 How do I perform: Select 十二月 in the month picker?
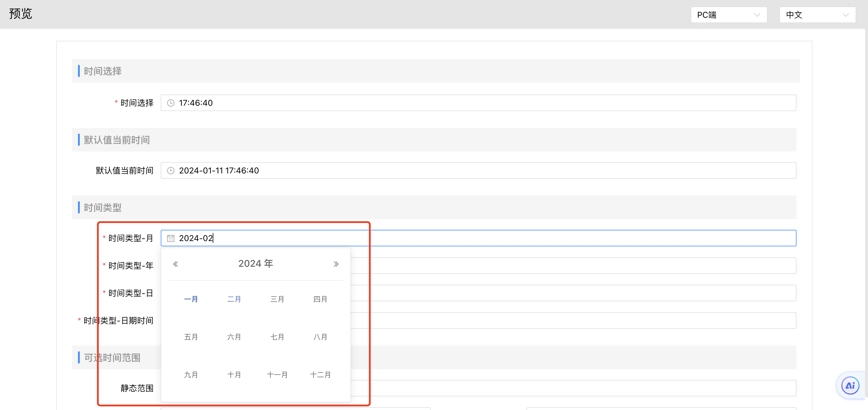coord(320,375)
